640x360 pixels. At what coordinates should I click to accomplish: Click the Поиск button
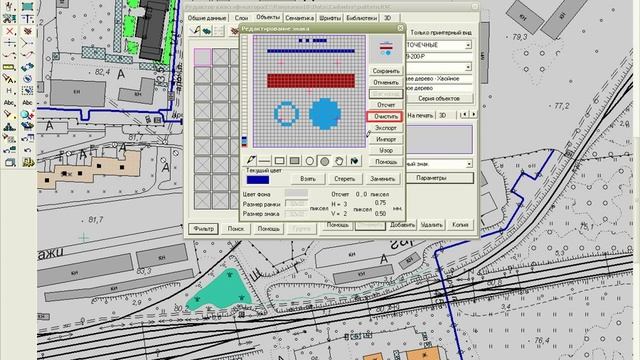click(x=236, y=229)
